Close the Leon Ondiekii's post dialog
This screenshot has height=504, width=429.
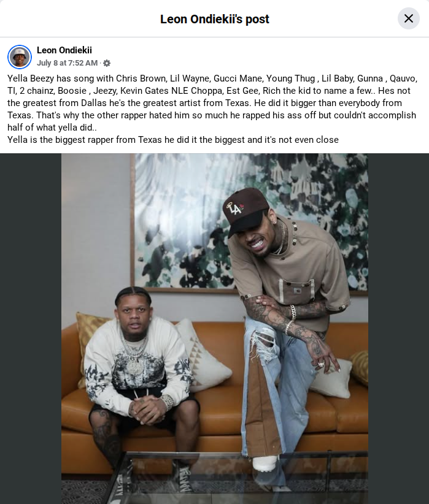click(x=408, y=18)
